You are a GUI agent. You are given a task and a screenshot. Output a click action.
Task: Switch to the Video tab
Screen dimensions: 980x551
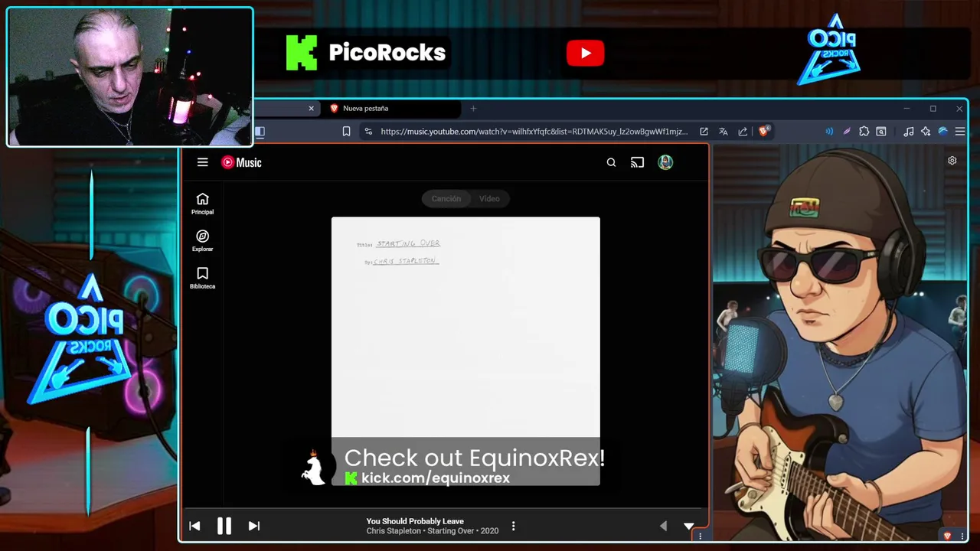click(489, 199)
